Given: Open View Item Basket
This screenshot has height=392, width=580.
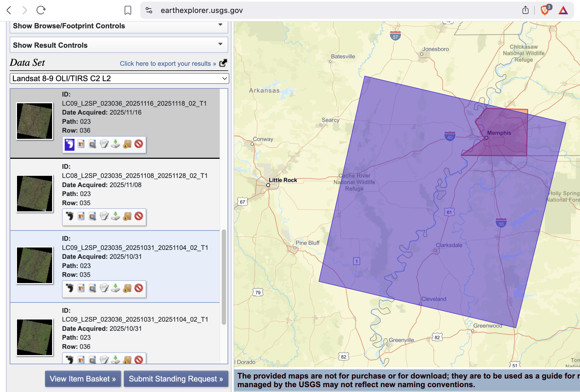Looking at the screenshot, I should pyautogui.click(x=83, y=379).
